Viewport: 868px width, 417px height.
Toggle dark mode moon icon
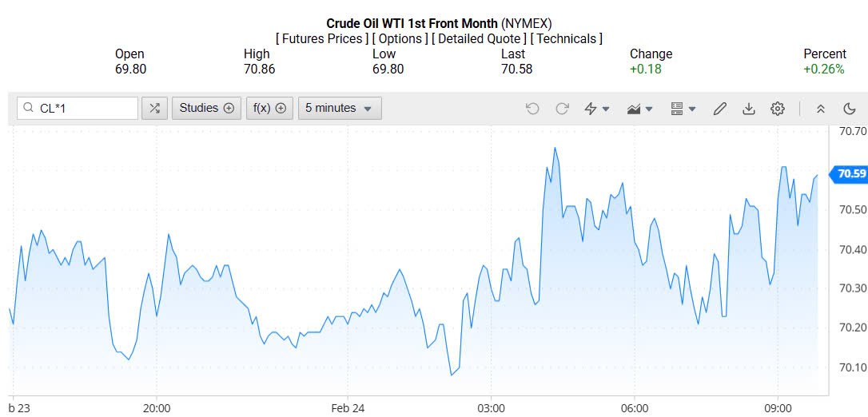[849, 109]
